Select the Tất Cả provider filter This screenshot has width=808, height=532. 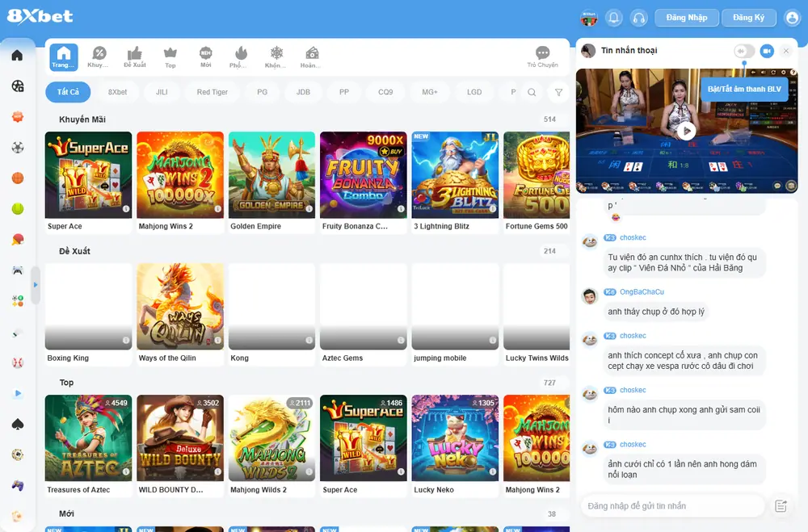tap(68, 92)
